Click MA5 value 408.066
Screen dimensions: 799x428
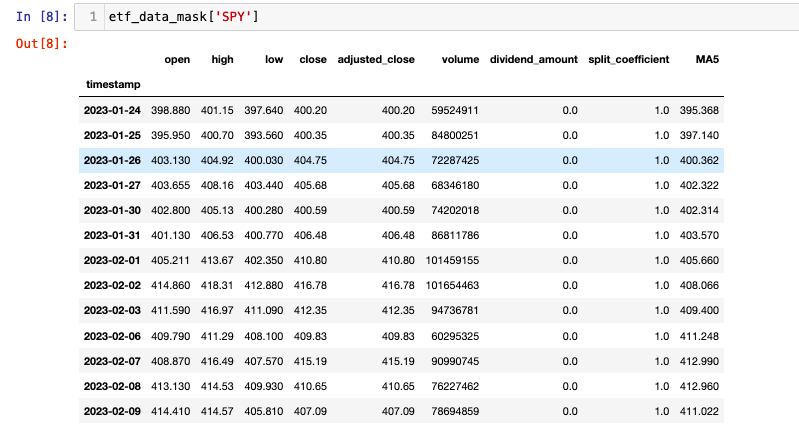699,285
